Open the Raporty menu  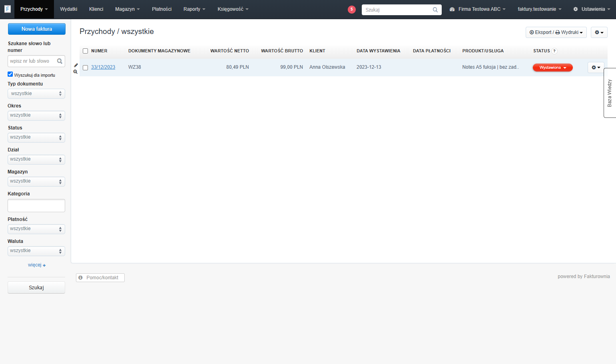[194, 9]
